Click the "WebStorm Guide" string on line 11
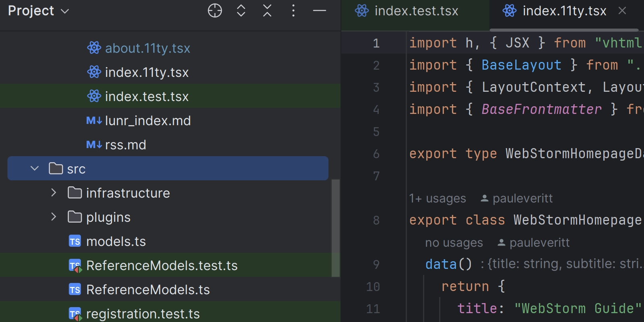644x322 pixels. click(578, 309)
